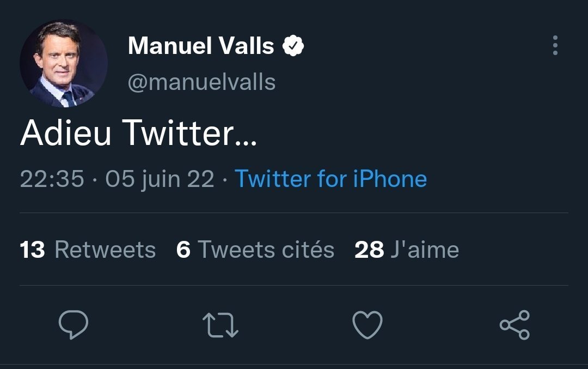Click the verified badge next to Manuel Valls
Image resolution: width=588 pixels, height=369 pixels.
293,46
